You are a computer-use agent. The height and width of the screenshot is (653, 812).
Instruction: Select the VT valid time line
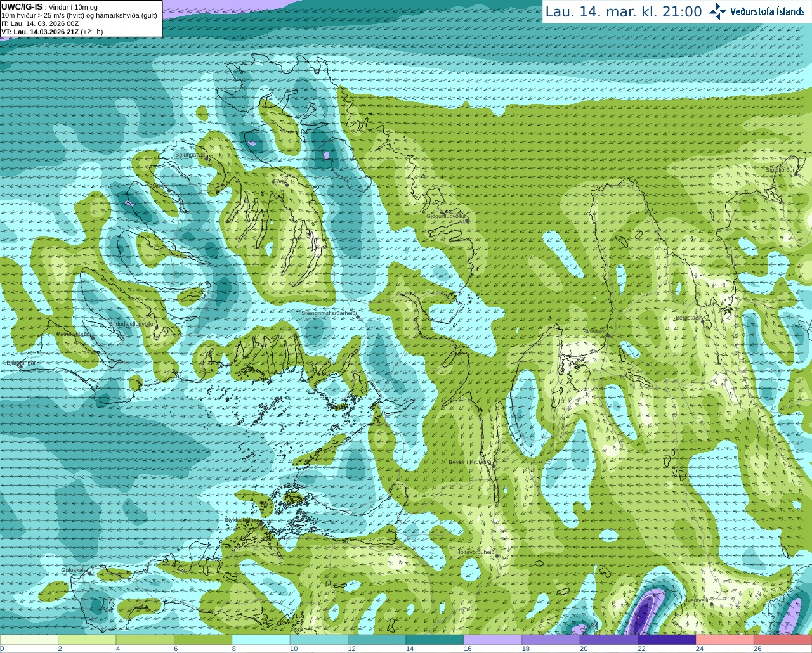point(52,32)
